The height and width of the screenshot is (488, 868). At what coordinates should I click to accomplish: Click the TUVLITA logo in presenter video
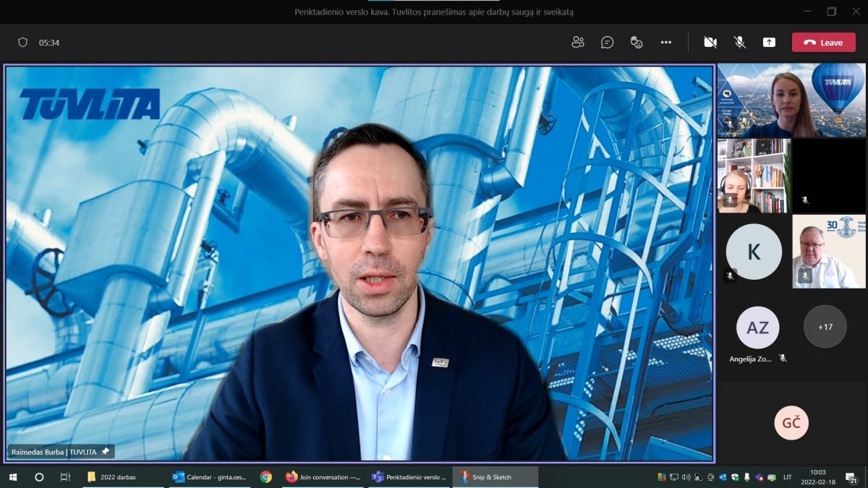[x=90, y=104]
